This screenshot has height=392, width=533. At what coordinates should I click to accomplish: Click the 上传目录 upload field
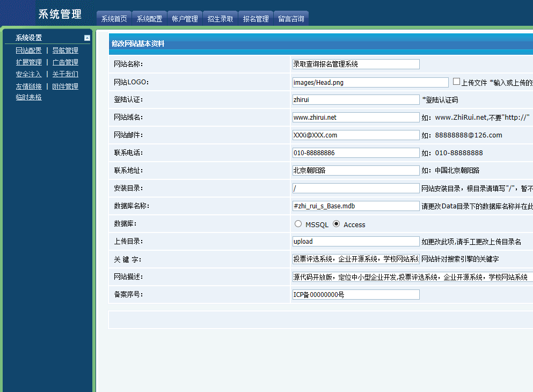356,242
